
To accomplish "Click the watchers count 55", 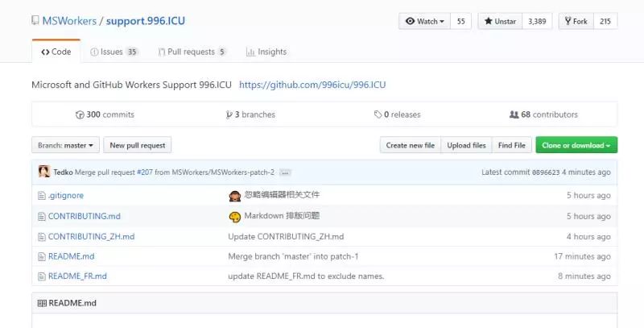I will [x=460, y=22].
